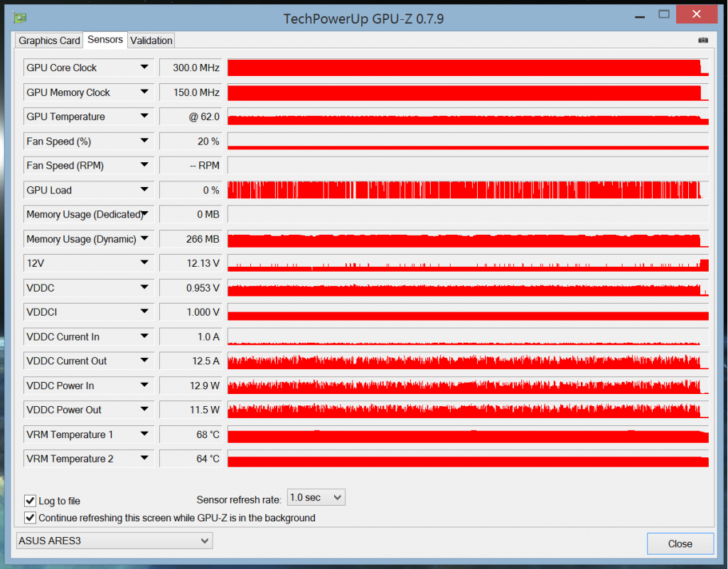Minimize the GPU-Z window
This screenshot has width=728, height=569.
[x=640, y=17]
